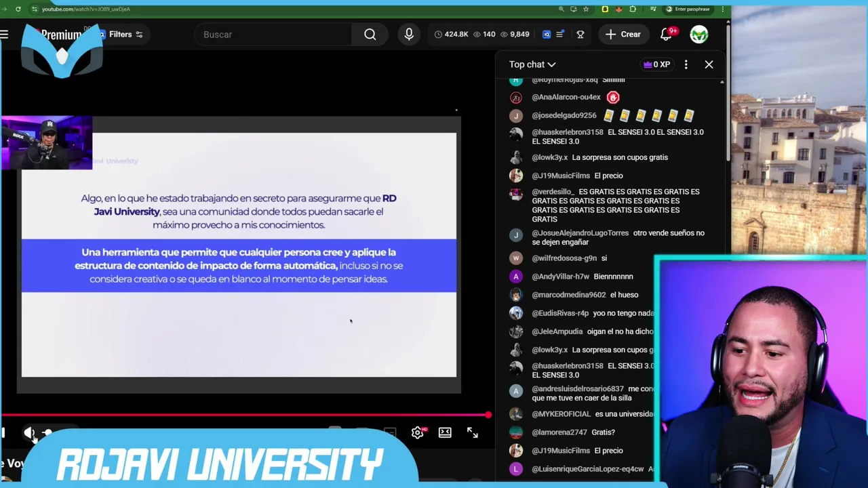Screen dimensions: 868x488
Task: Focus the Buscar search field
Action: (273, 35)
